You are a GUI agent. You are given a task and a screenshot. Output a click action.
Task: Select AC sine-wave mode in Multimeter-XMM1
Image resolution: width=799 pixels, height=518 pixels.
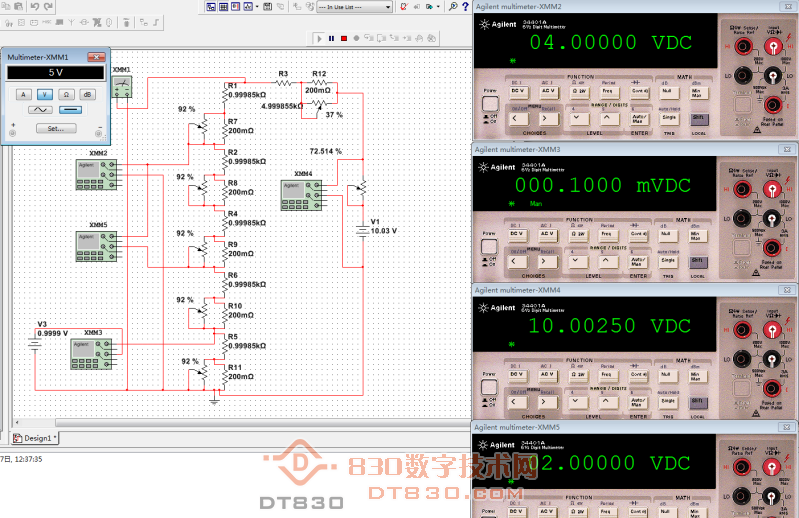pyautogui.click(x=40, y=109)
